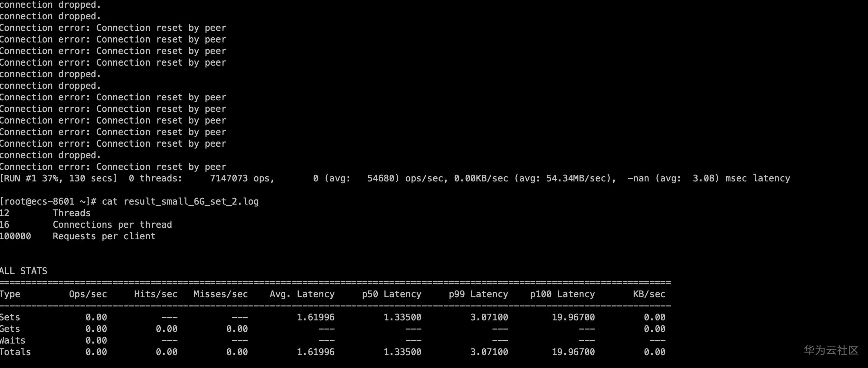Click the p99 Latency column header

click(x=478, y=294)
